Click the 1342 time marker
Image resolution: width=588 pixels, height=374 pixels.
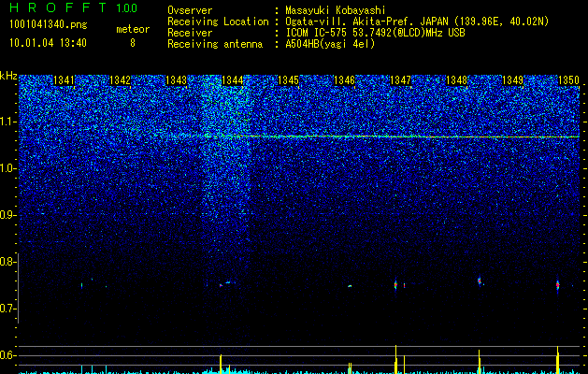120,80
